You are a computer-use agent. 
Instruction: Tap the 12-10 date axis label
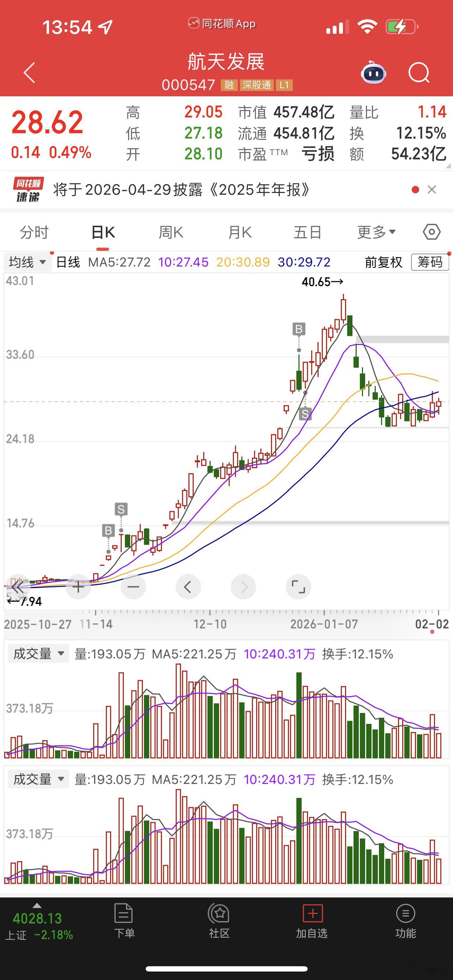point(210,624)
